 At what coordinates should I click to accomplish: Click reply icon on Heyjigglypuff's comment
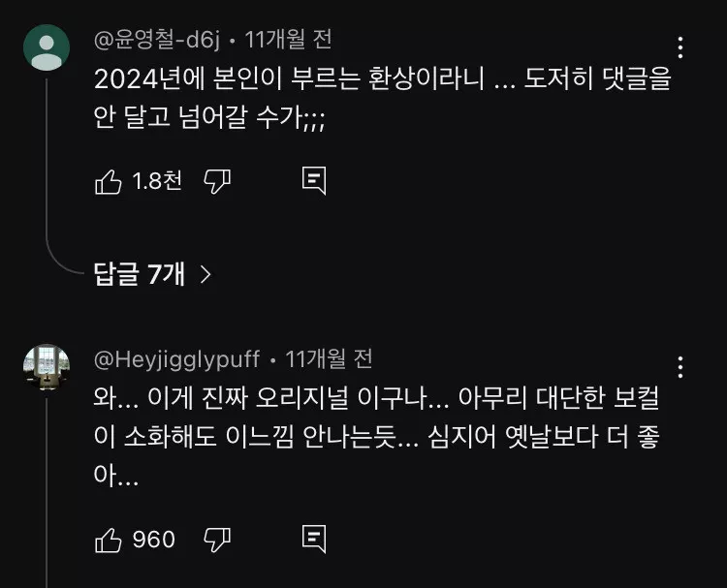[313, 540]
